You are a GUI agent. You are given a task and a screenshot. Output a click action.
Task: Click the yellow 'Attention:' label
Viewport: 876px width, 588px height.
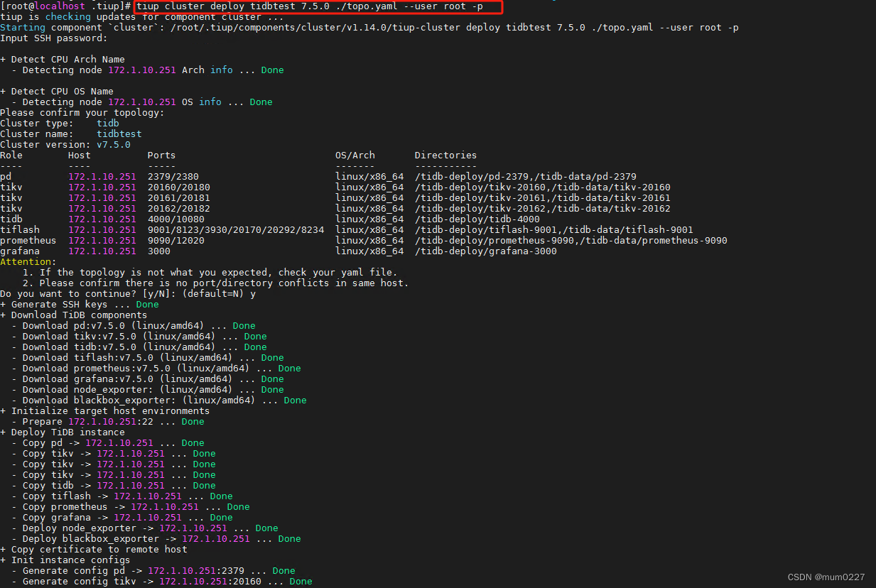[x=28, y=262]
